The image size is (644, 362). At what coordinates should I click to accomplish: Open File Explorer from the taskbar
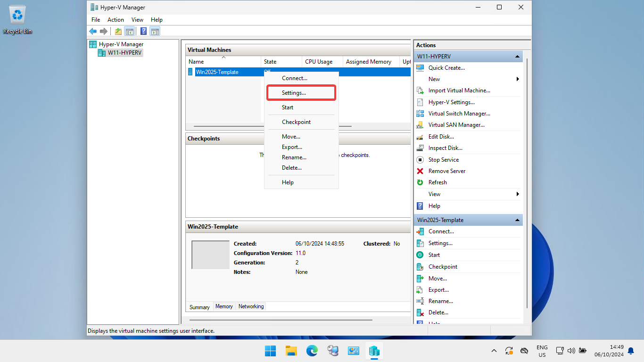pyautogui.click(x=291, y=351)
